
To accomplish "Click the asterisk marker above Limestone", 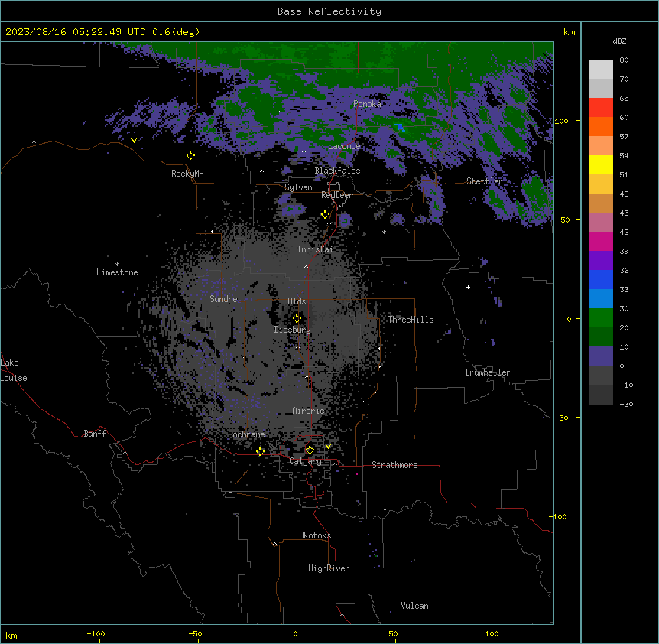I will pos(117,265).
